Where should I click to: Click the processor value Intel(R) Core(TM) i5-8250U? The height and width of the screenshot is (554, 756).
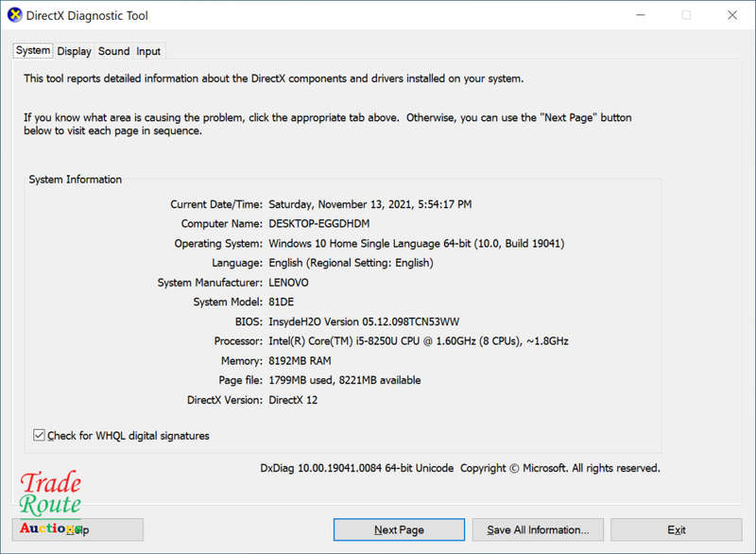(x=418, y=341)
